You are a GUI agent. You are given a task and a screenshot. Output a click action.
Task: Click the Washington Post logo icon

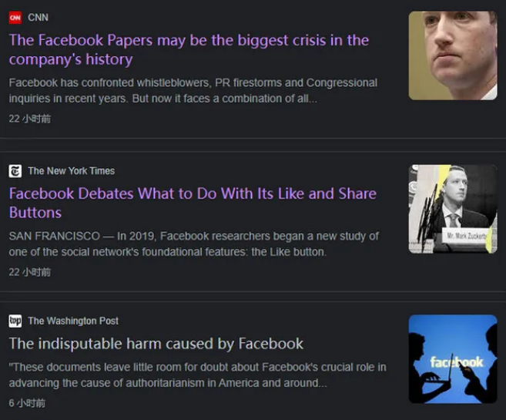point(15,321)
